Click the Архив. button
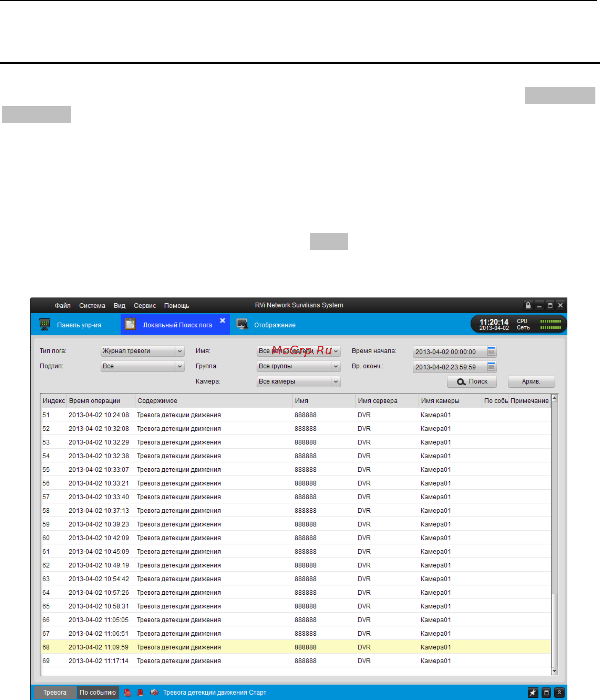 click(531, 382)
